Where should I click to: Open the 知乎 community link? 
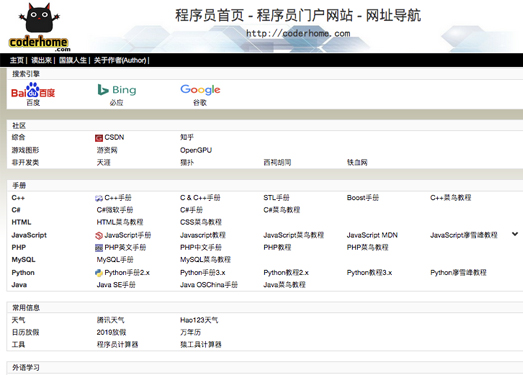pyautogui.click(x=187, y=137)
